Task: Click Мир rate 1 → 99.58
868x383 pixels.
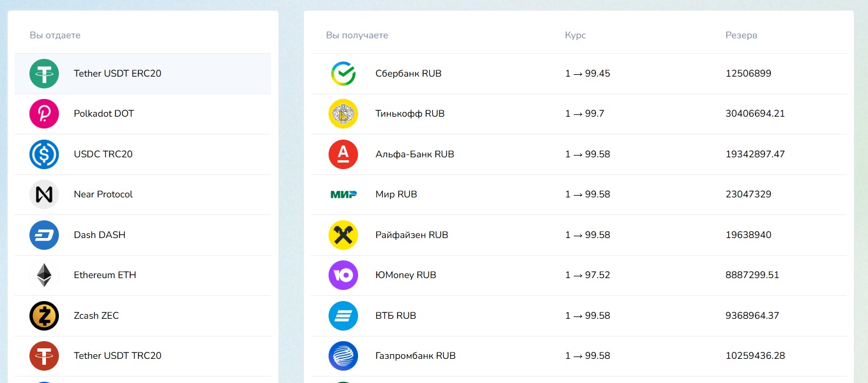Action: click(x=588, y=194)
